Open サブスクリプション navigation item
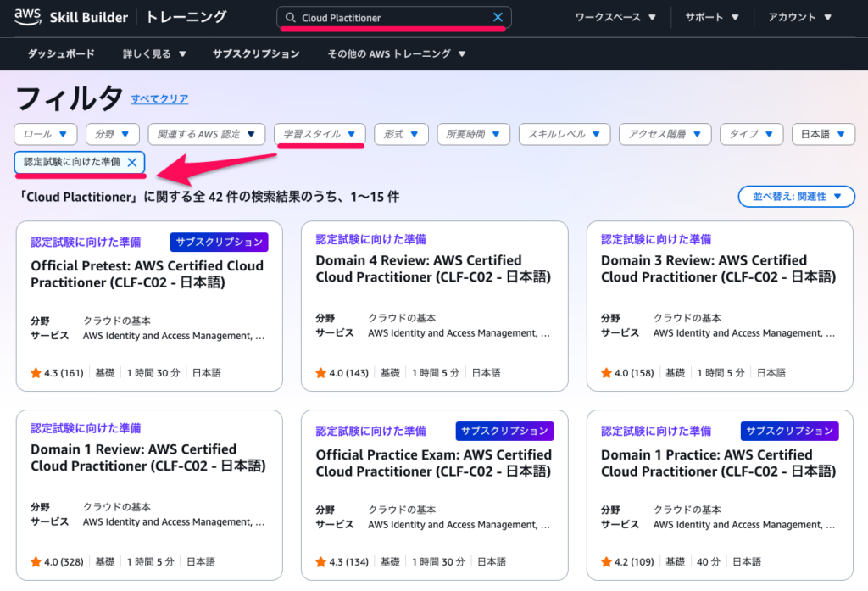868x591 pixels. (x=256, y=53)
